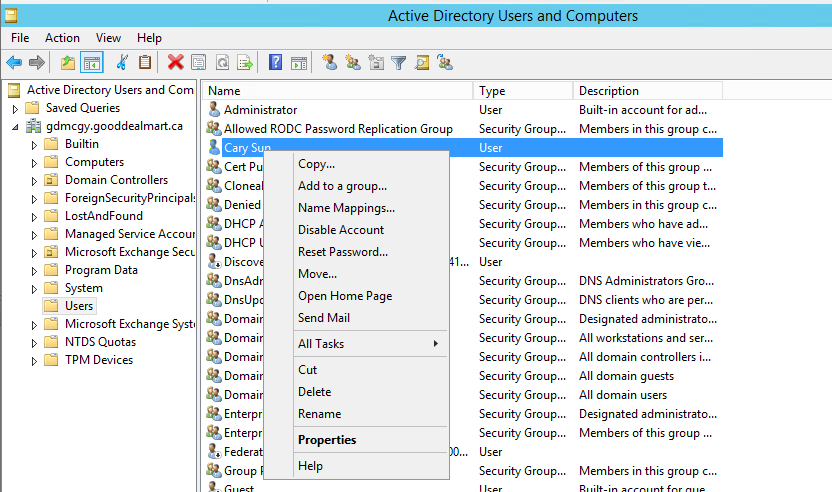Expand the LostAndFound container

(34, 217)
